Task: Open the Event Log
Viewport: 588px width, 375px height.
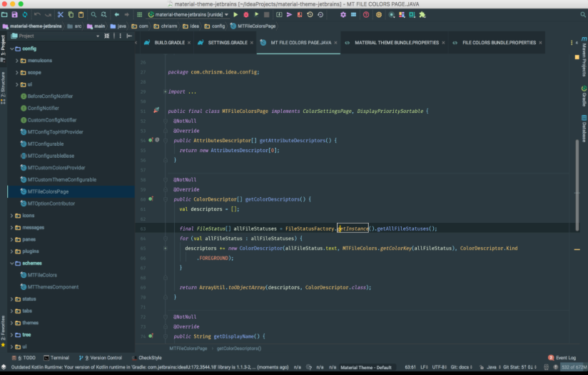Action: 562,358
